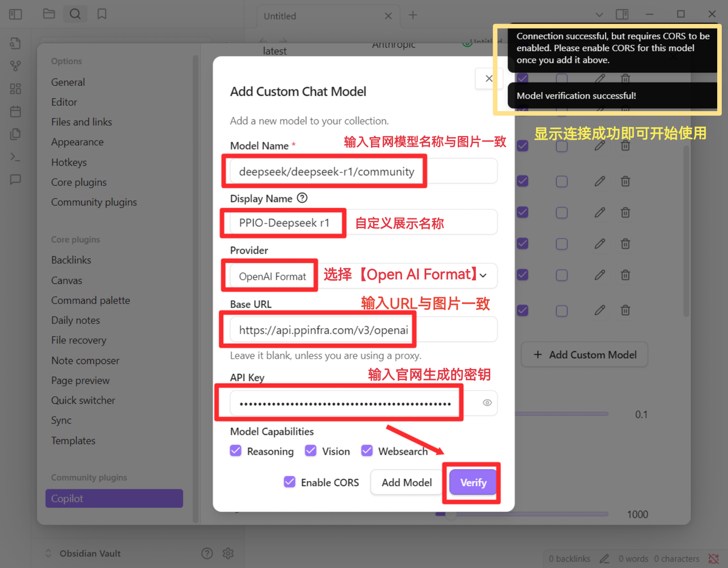728x568 pixels.
Task: Click '0 words' in status bar
Action: (633, 559)
